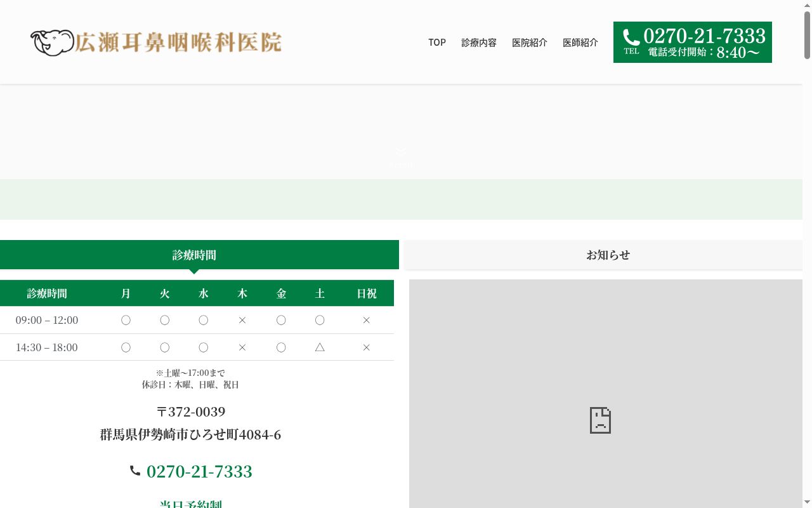The width and height of the screenshot is (812, 508).
Task: Click the handset icon beside the green phone number
Action: pyautogui.click(x=135, y=471)
